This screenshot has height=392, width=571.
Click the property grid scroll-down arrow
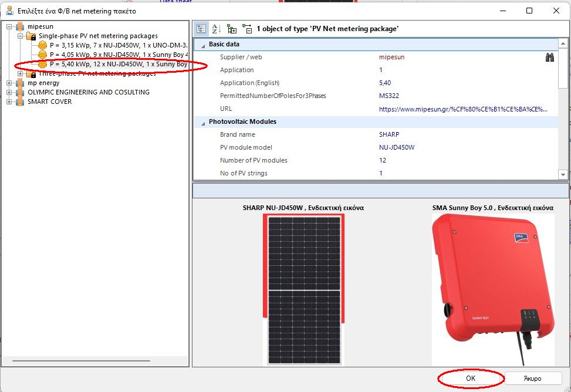(x=563, y=174)
